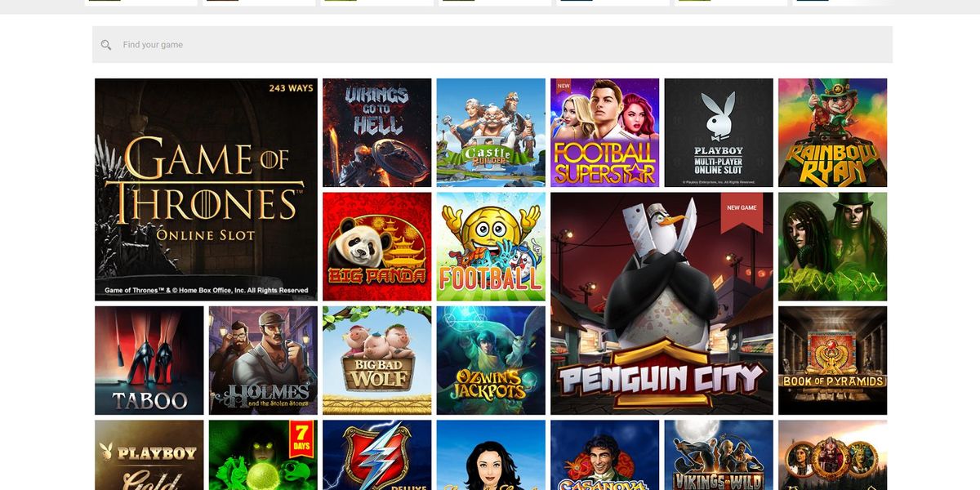Select the Football emoji ball game
The width and height of the screenshot is (980, 490).
(x=491, y=247)
